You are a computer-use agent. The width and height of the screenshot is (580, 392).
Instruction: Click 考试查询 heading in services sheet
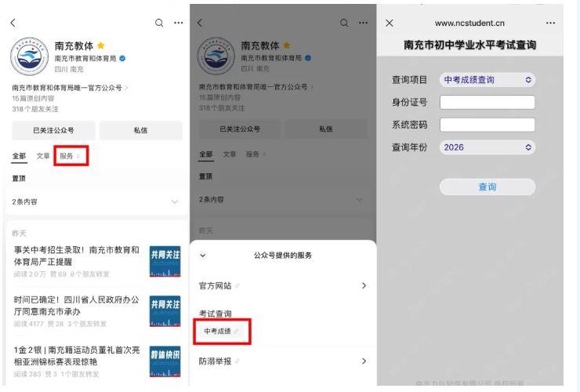(216, 314)
